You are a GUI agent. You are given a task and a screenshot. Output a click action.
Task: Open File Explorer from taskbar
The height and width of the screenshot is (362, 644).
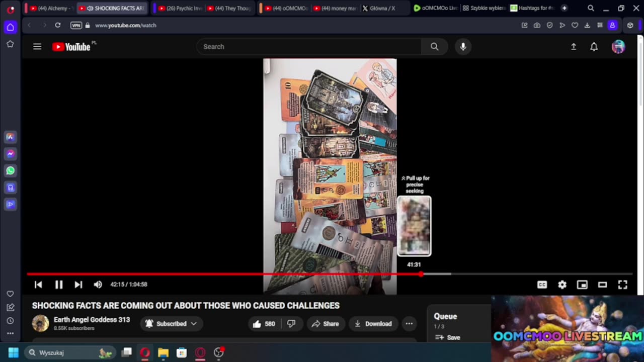pos(163,352)
